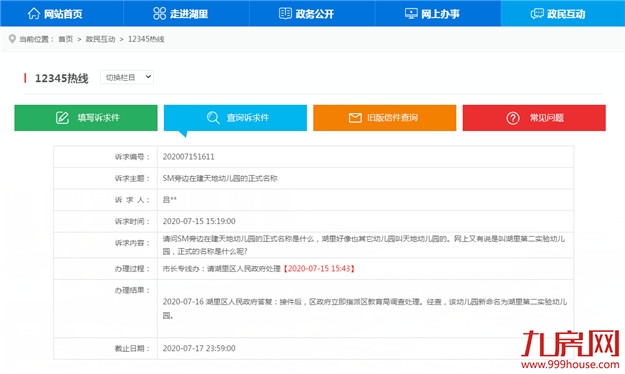The width and height of the screenshot is (625, 374).
Task: Click the deadline value 2020-07-17 23:59:00
Action: [x=199, y=348]
